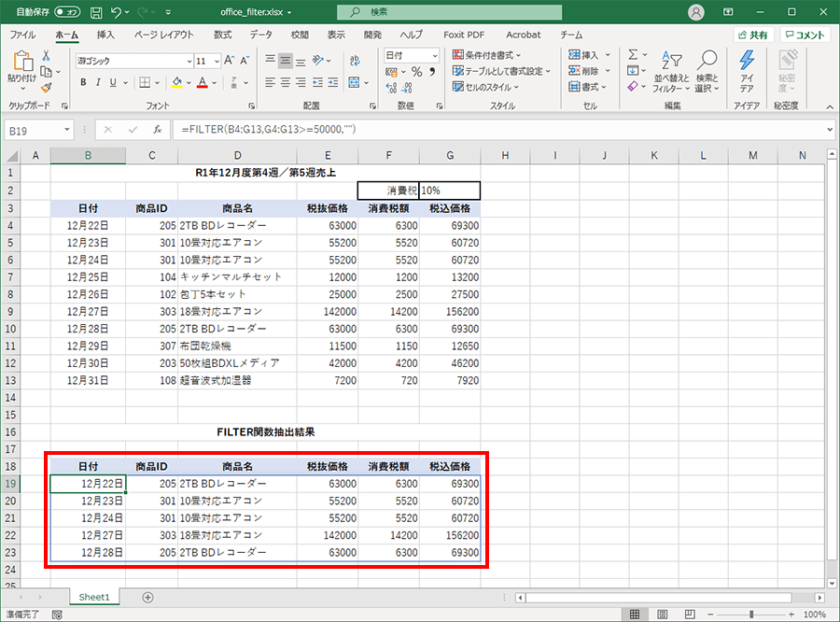This screenshot has width=840, height=622.
Task: Undo the last action
Action: pos(117,12)
